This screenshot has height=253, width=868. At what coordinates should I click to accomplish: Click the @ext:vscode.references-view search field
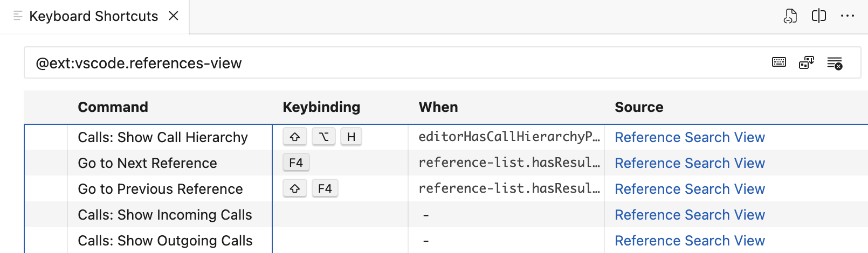pyautogui.click(x=377, y=63)
